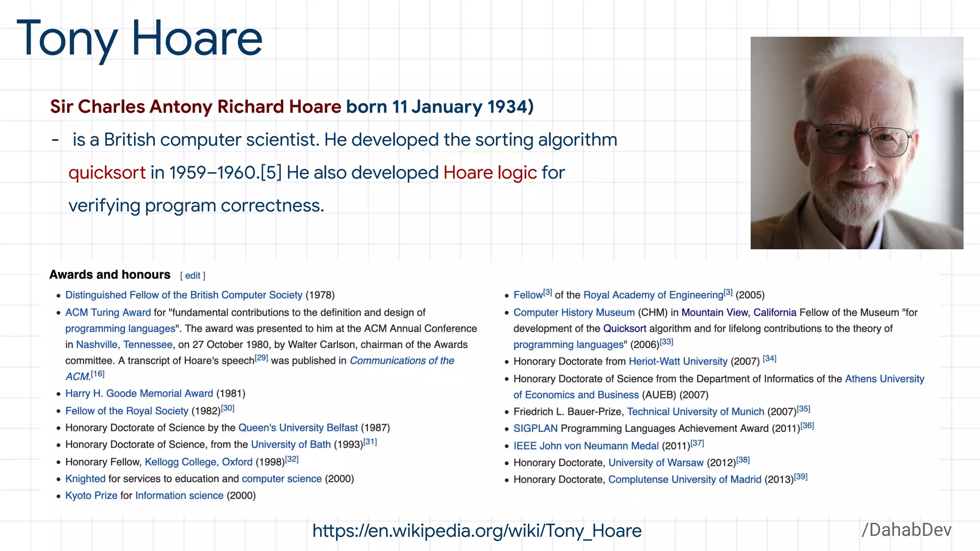Screen dimensions: 980x551
Task: Open the Complutense University of Madrid link
Action: 685,479
